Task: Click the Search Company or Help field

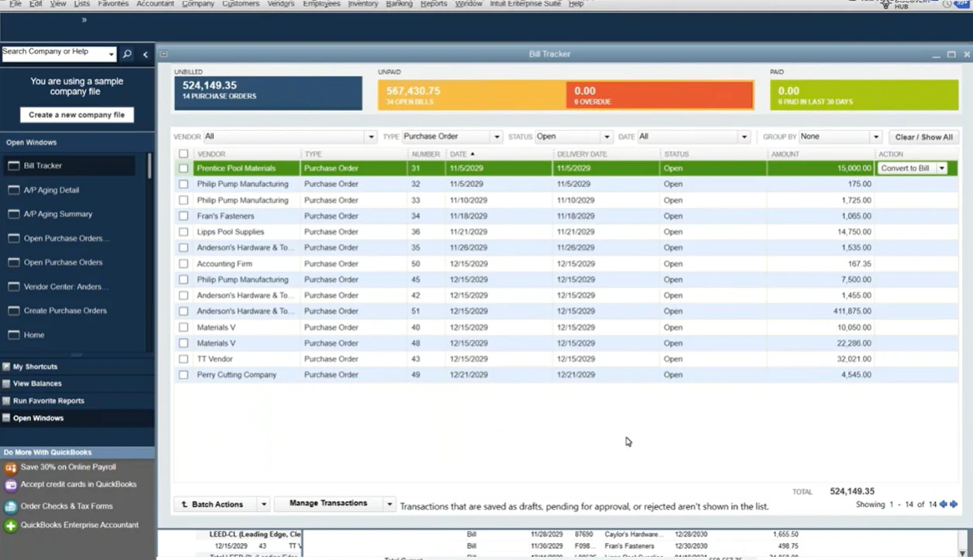Action: 54,54
